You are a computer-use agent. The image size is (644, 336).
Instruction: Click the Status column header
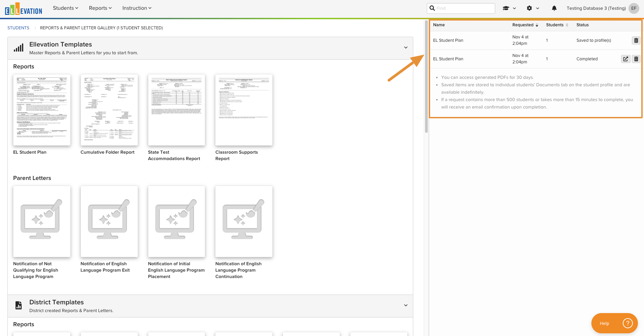583,25
